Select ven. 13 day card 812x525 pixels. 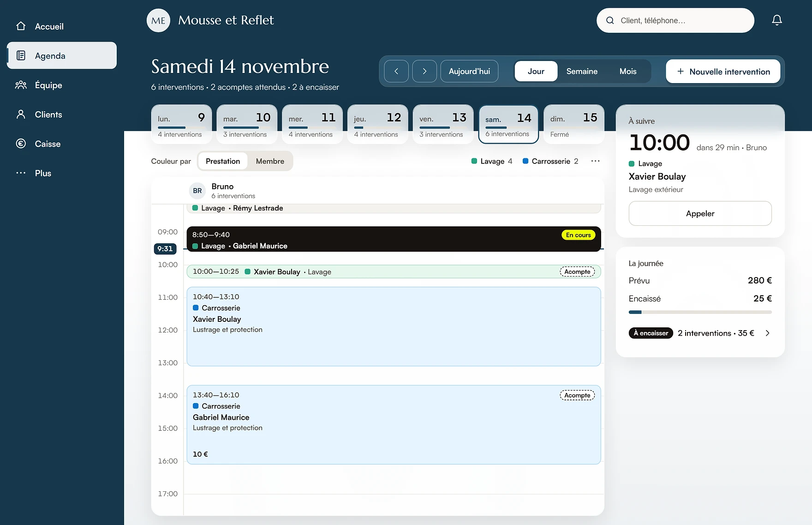click(x=443, y=124)
